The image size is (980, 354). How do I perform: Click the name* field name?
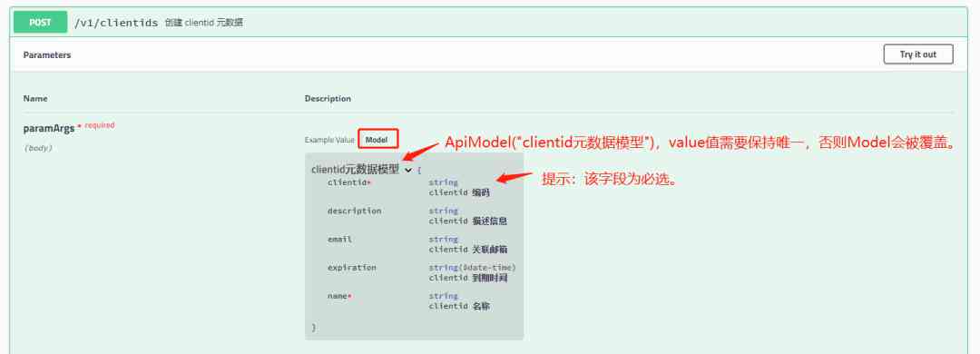[x=339, y=295]
